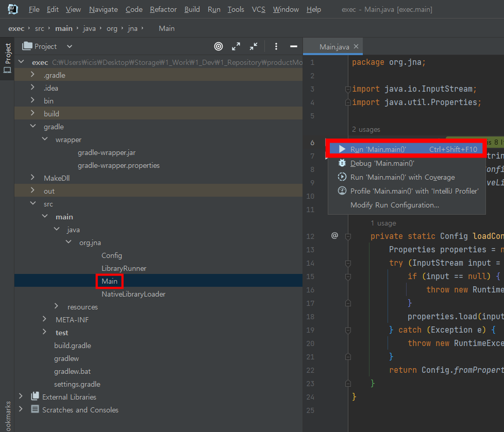Toggle the Bookmarks tool window sidebar button
The height and width of the screenshot is (432, 504).
click(x=8, y=416)
